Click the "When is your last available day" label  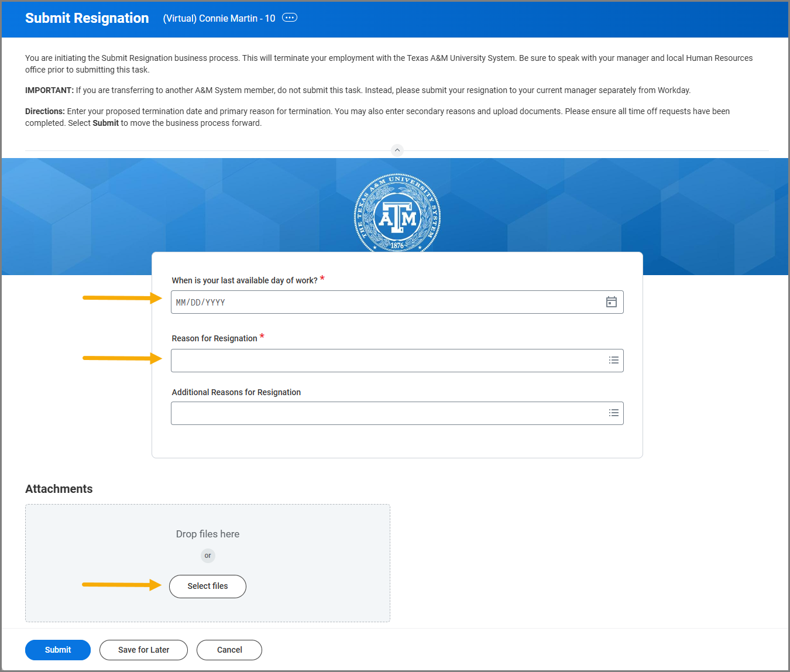click(245, 280)
